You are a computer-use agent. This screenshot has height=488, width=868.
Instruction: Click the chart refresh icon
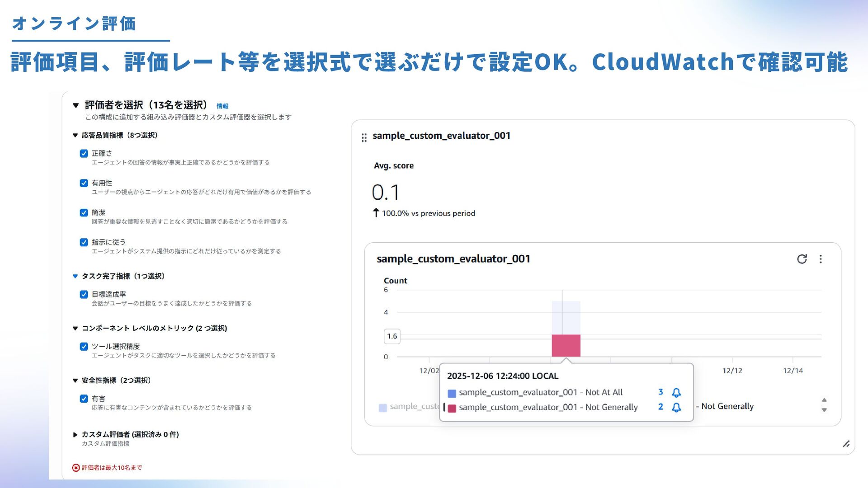coord(802,259)
